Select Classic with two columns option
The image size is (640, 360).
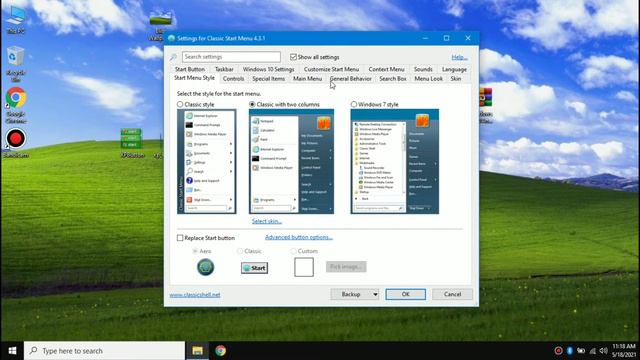tap(252, 104)
